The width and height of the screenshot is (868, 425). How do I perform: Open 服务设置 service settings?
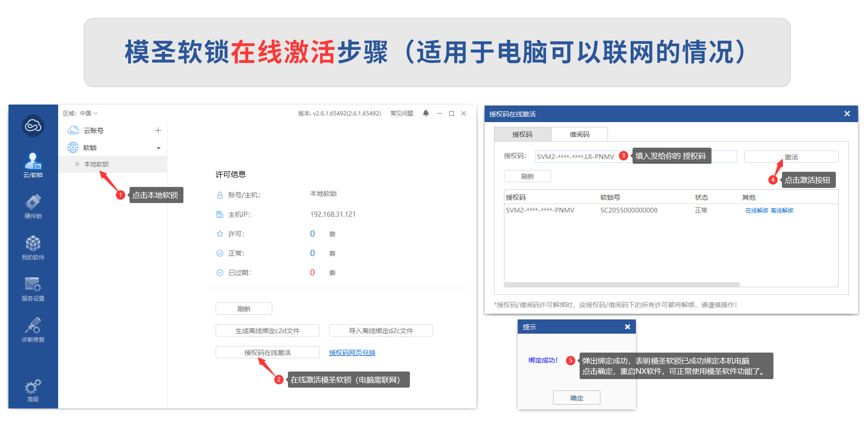coord(33,289)
